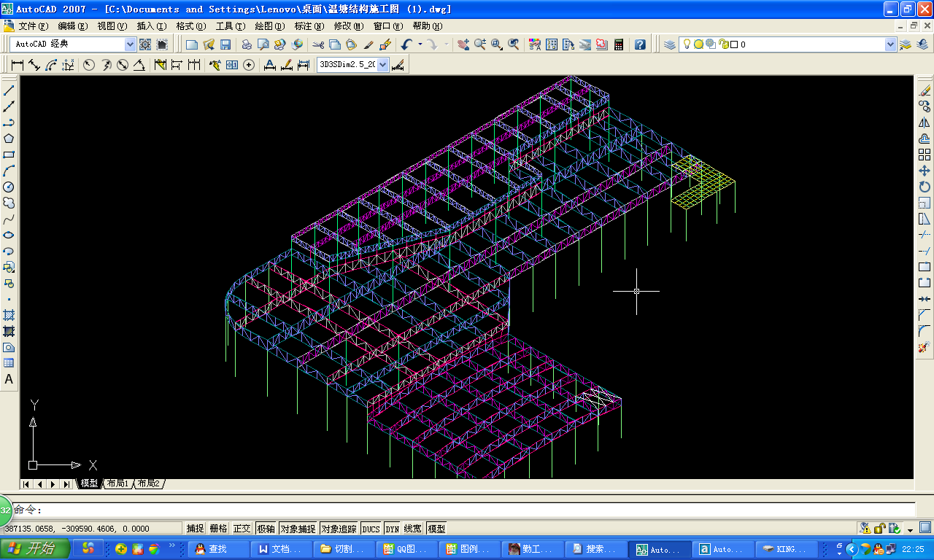Select the Rectangle draw tool

tap(9, 155)
